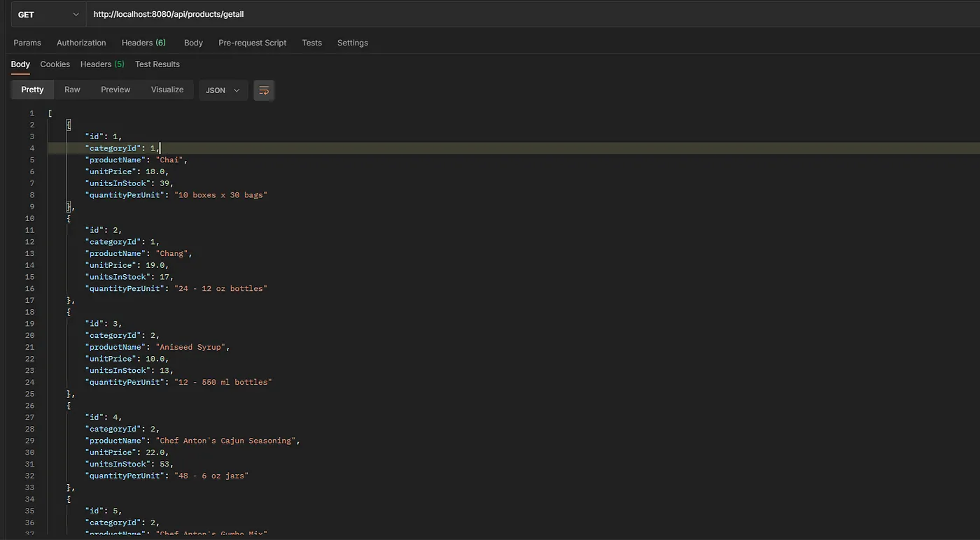Click the "Chang" product name value
The width and height of the screenshot is (980, 540).
(171, 253)
